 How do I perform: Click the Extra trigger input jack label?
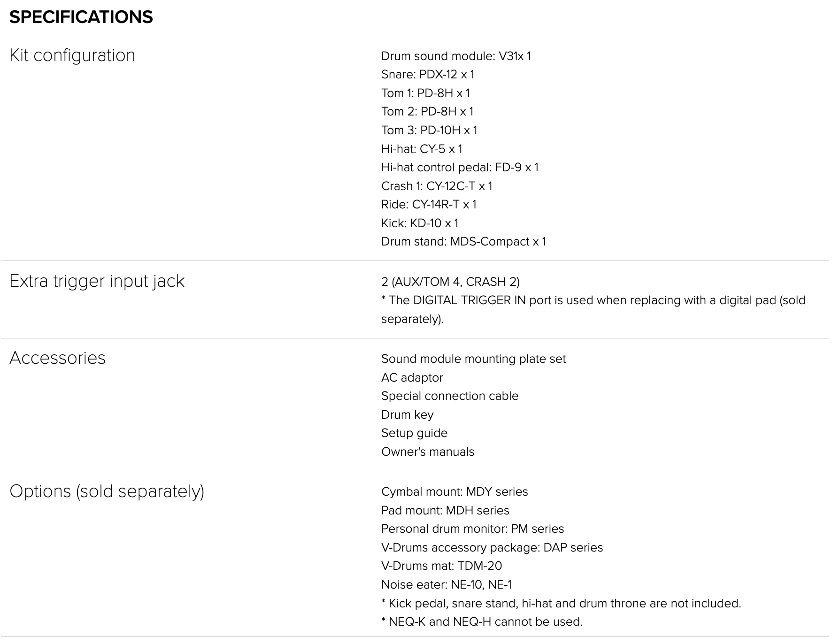[97, 281]
